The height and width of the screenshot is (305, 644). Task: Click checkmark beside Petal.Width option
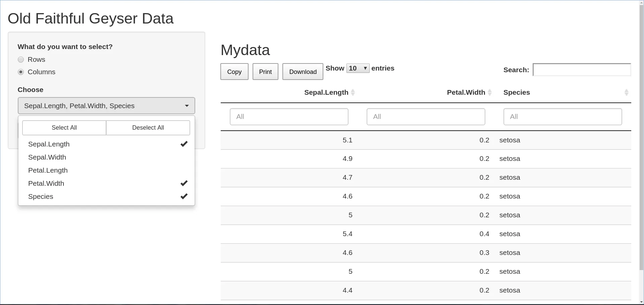click(184, 183)
